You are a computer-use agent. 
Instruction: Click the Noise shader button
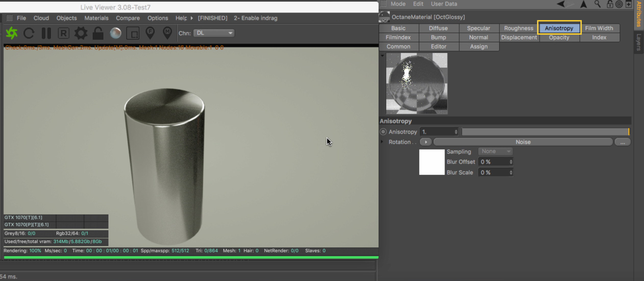point(523,142)
